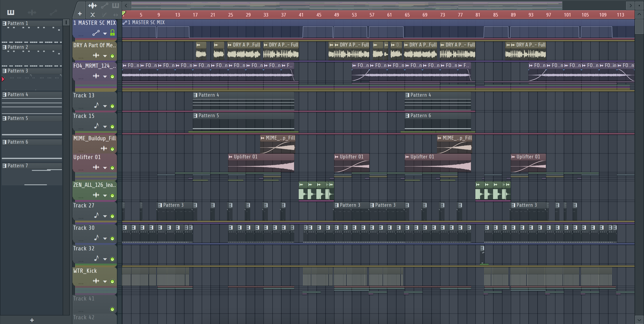Open the Track 13 dropdown arrow
This screenshot has height=324, width=644.
(x=105, y=106)
